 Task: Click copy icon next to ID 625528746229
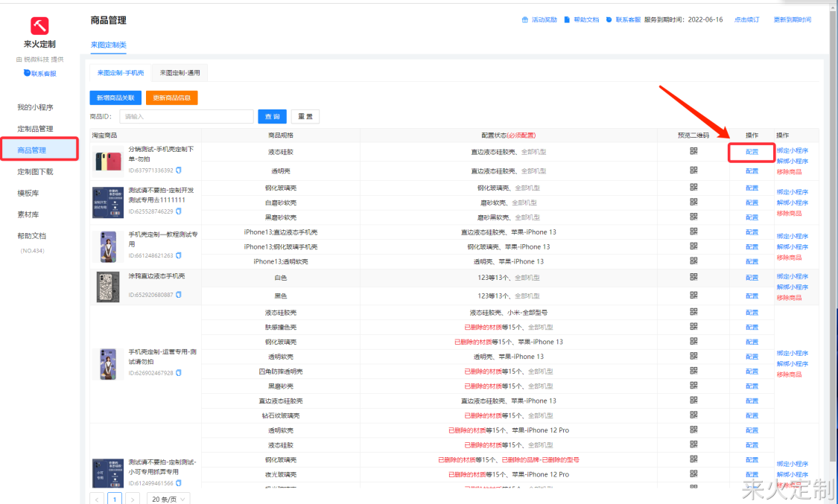[x=179, y=211]
